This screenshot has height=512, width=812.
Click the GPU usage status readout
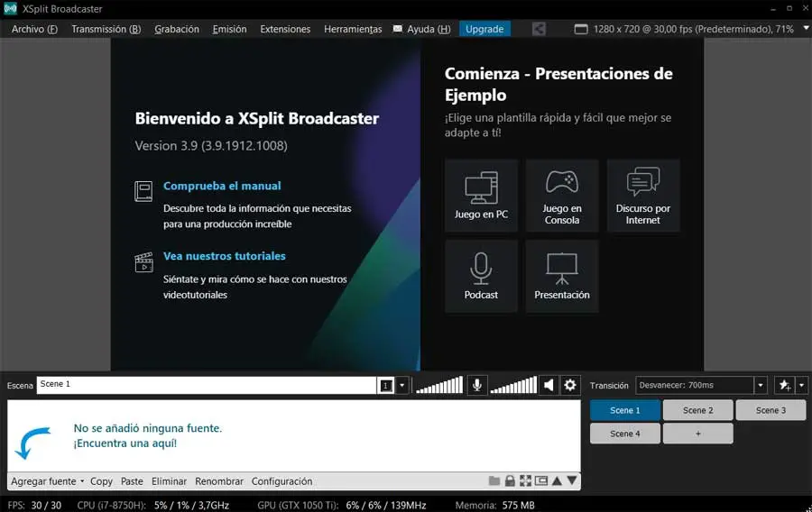[342, 506]
